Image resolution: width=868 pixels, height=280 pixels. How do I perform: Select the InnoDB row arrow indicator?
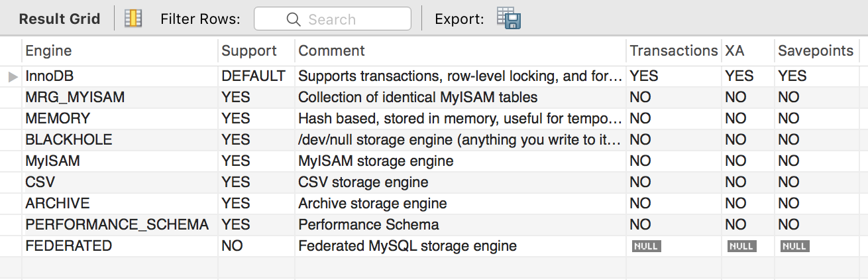point(13,76)
